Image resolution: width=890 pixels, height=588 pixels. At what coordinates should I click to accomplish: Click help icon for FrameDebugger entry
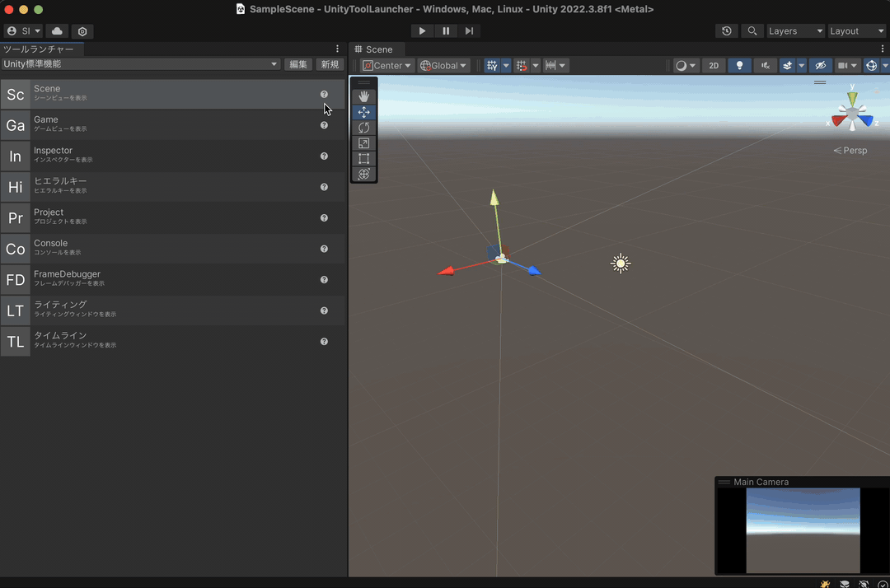click(324, 280)
